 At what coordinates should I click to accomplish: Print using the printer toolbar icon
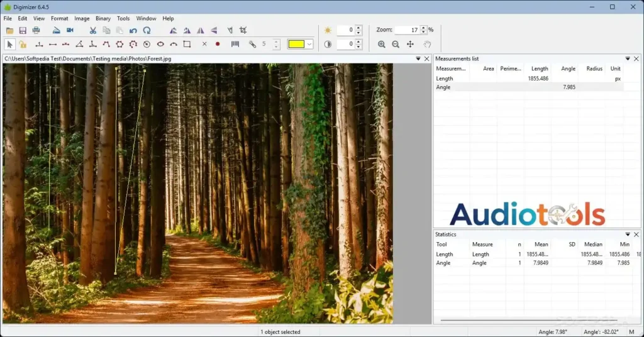coord(36,30)
